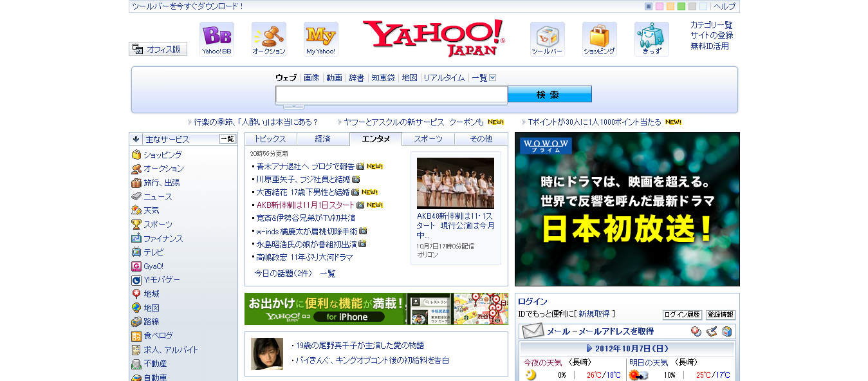Switch search to 知恵袋

tap(383, 78)
